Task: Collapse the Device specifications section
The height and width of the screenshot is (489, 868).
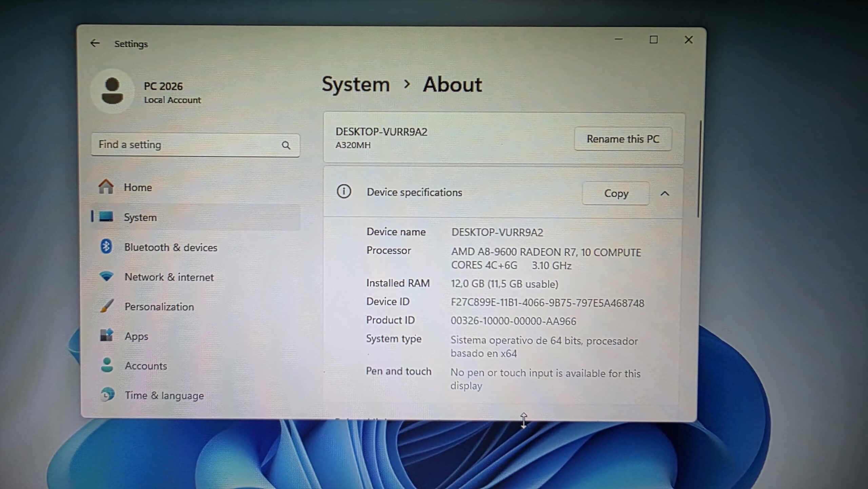Action: 665,193
